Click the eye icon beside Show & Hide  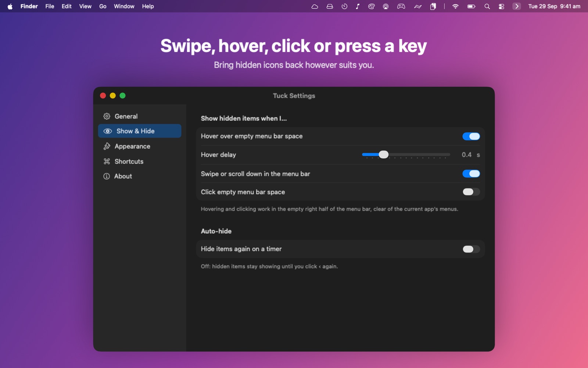(x=108, y=131)
